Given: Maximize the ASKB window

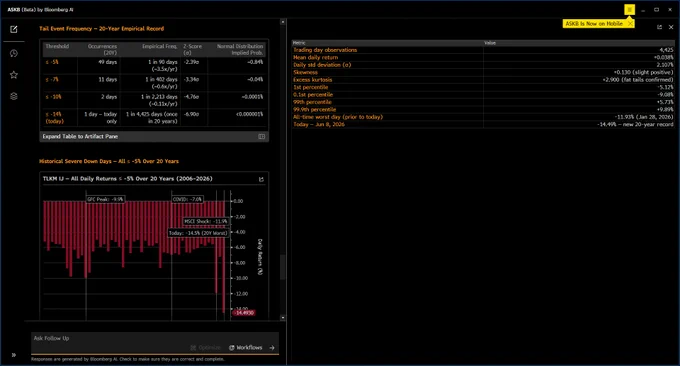Looking at the screenshot, I should tap(657, 10).
